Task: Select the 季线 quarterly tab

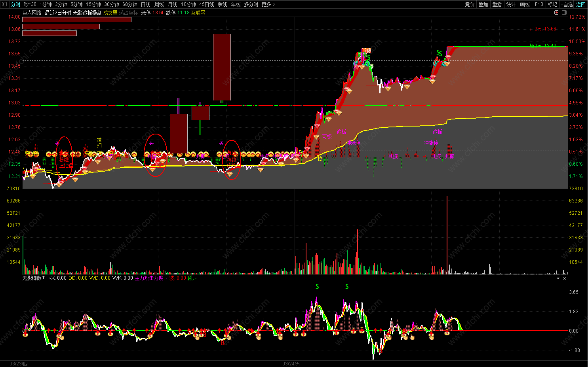Action: [x=223, y=4]
